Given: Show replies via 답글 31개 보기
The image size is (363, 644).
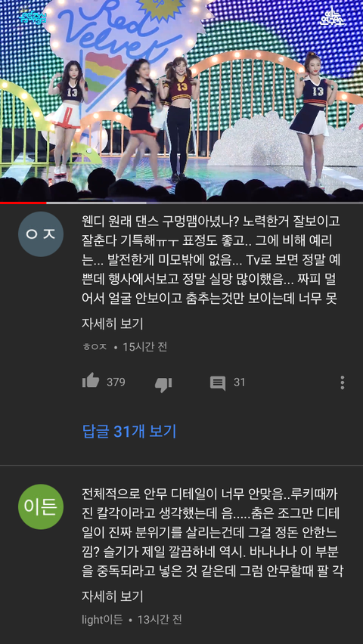Looking at the screenshot, I should (x=129, y=432).
